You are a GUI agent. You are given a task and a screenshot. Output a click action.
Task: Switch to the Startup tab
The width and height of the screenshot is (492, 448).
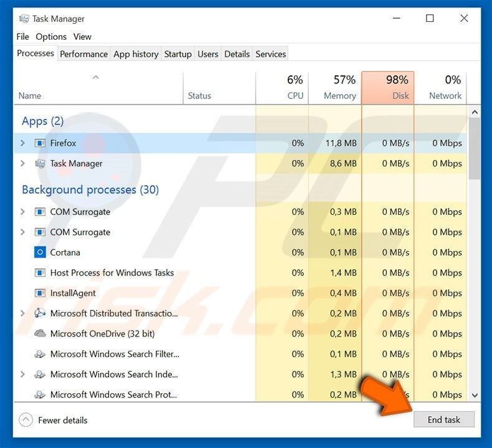(x=178, y=54)
